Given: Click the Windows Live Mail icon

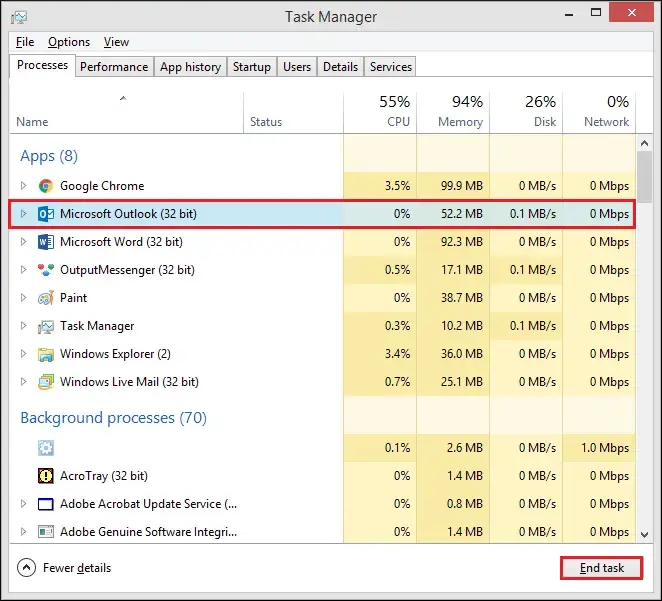Looking at the screenshot, I should (46, 382).
